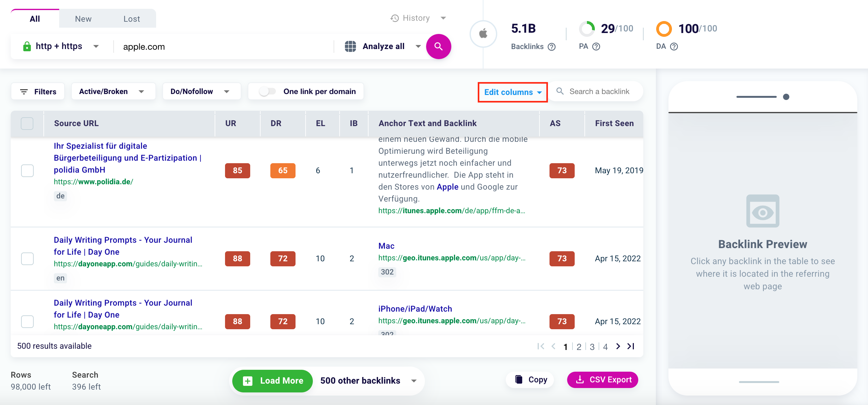Go to last page arrow icon
This screenshot has height=405, width=868.
pos(631,346)
